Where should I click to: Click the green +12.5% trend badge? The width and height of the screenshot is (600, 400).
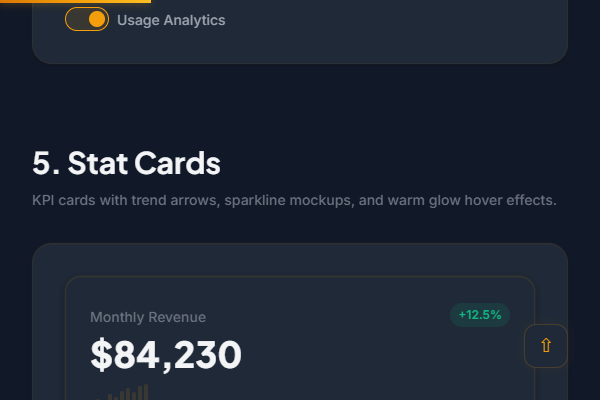pyautogui.click(x=480, y=315)
